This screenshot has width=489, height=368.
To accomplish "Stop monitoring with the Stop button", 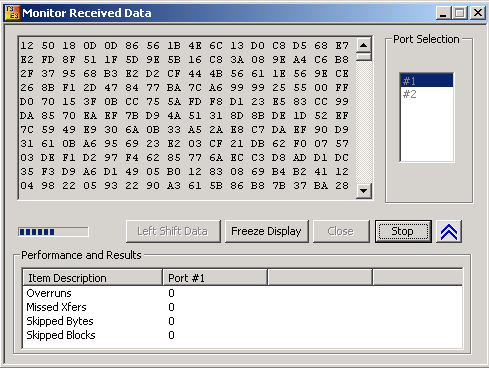I will pos(403,231).
